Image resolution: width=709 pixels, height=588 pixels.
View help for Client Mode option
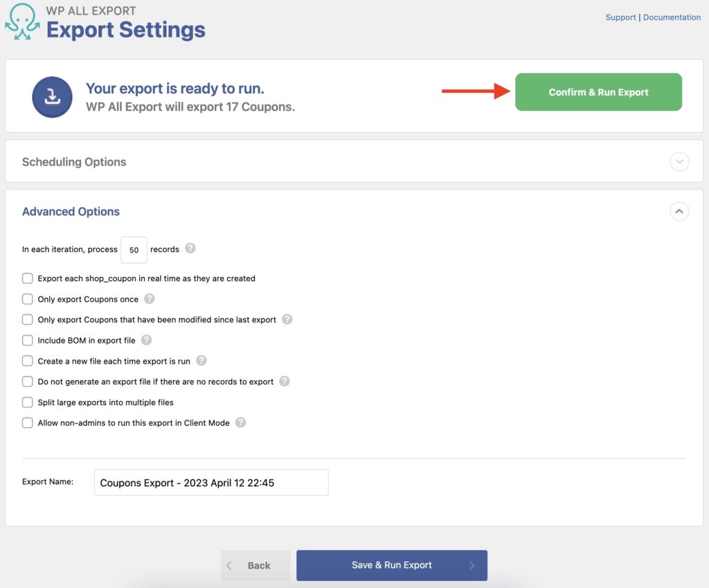click(x=240, y=423)
